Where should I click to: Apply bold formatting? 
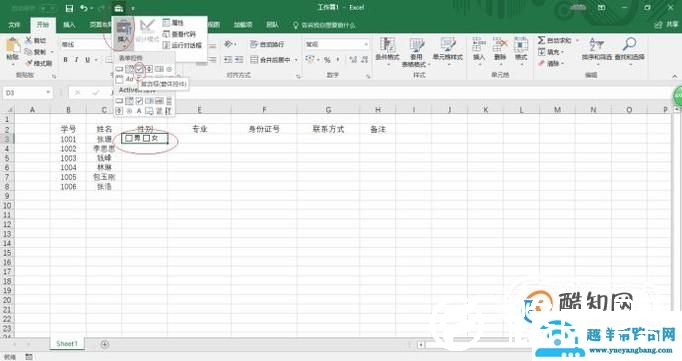click(66, 60)
